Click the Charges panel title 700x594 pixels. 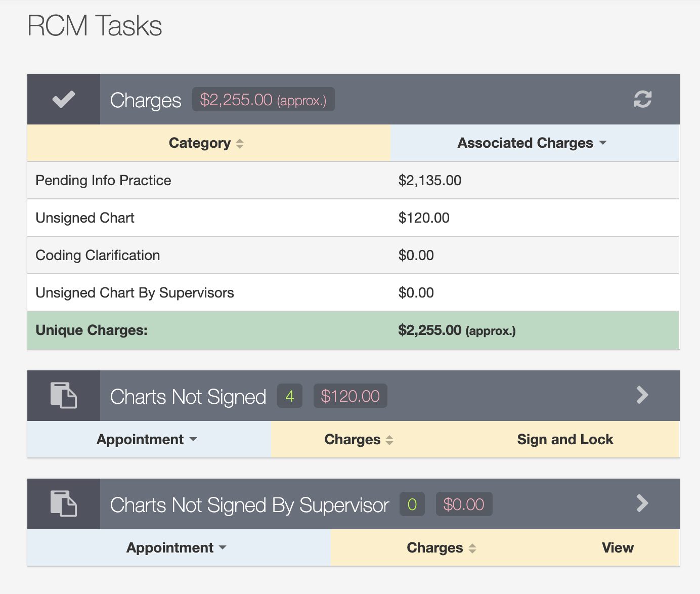point(146,100)
